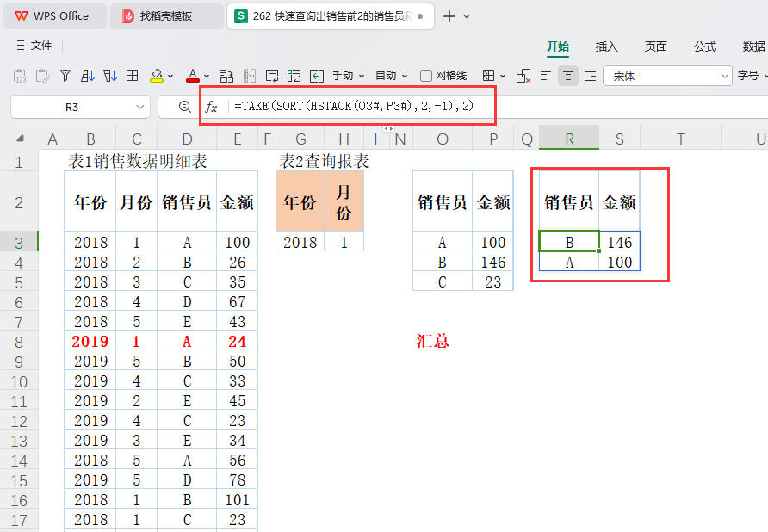Click the select-all corner triangle
Screen dimensions: 768x532
(20, 139)
